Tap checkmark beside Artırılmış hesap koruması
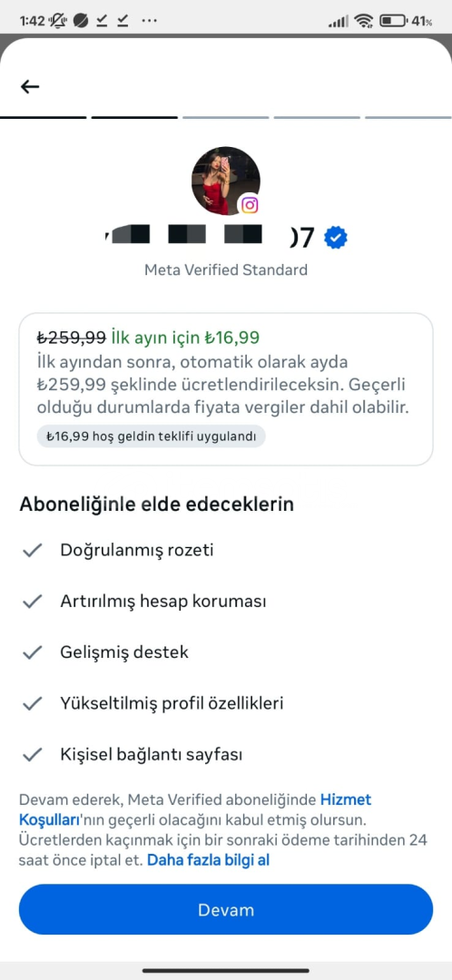 coord(32,602)
